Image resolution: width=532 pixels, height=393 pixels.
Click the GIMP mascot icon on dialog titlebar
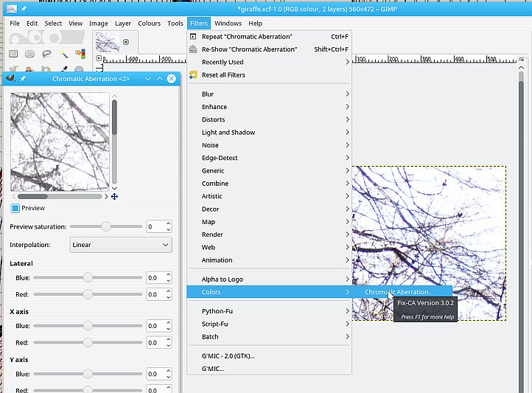[10, 78]
